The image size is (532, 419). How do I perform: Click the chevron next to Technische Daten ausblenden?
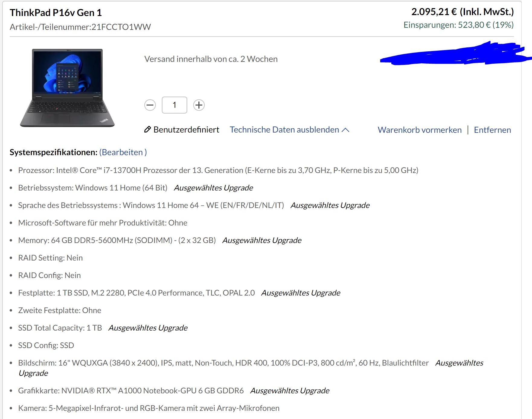click(x=345, y=130)
